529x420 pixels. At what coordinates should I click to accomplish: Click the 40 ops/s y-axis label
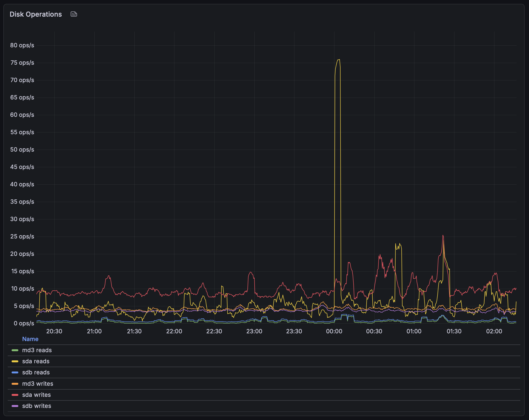coord(22,184)
